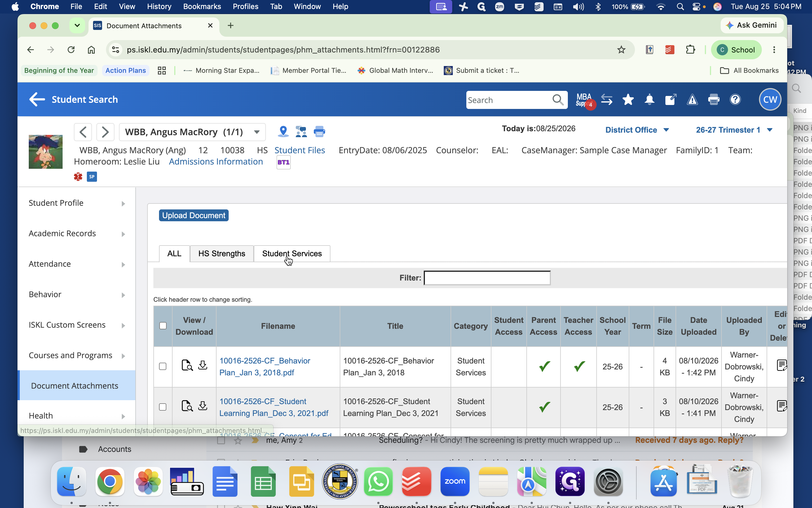Open the Admissions Information link
This screenshot has height=508, width=812.
pyautogui.click(x=216, y=162)
